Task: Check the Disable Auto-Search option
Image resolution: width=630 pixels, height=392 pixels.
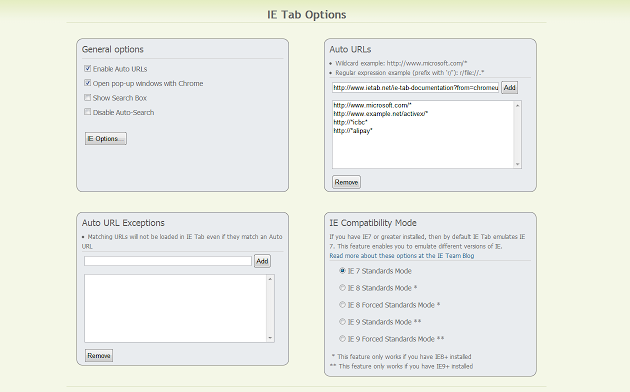Action: click(88, 112)
